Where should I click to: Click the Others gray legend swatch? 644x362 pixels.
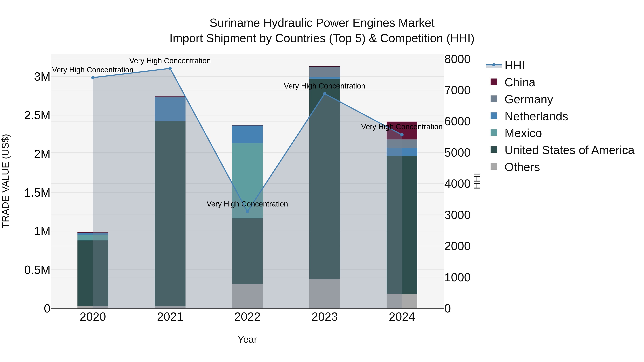tap(494, 166)
